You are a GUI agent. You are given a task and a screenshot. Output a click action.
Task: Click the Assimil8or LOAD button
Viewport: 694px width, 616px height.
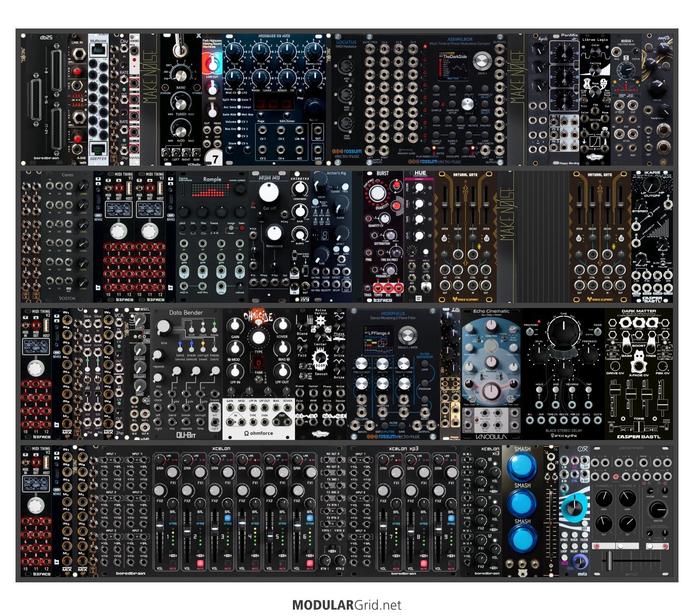(437, 88)
